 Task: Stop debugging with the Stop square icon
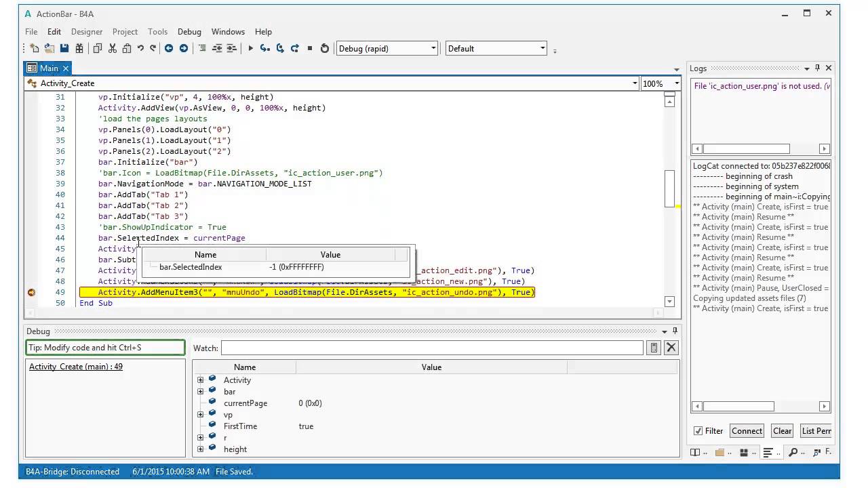(310, 48)
